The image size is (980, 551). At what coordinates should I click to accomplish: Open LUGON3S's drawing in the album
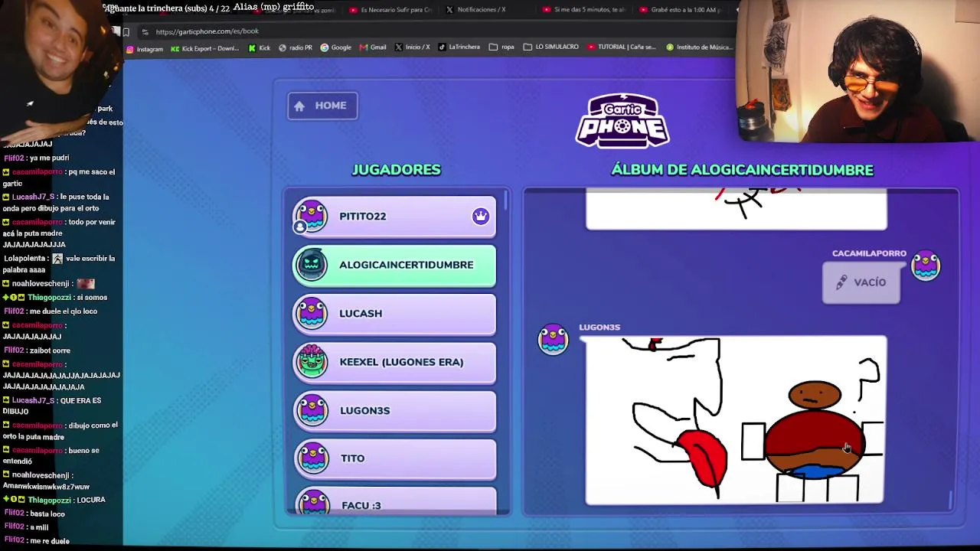coord(736,420)
